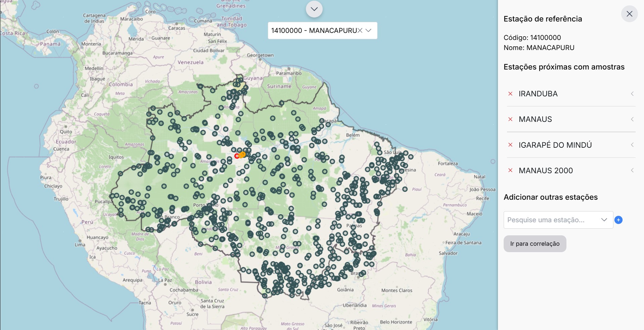Screen dimensions: 644x330
Task: Expand the MANAUS row chevron
Action: coord(632,119)
